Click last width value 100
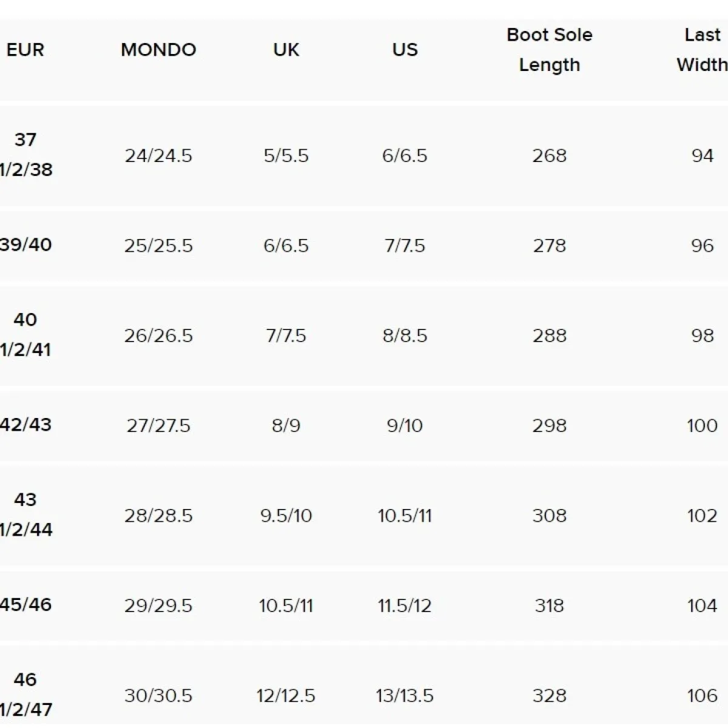The image size is (728, 728). (703, 426)
